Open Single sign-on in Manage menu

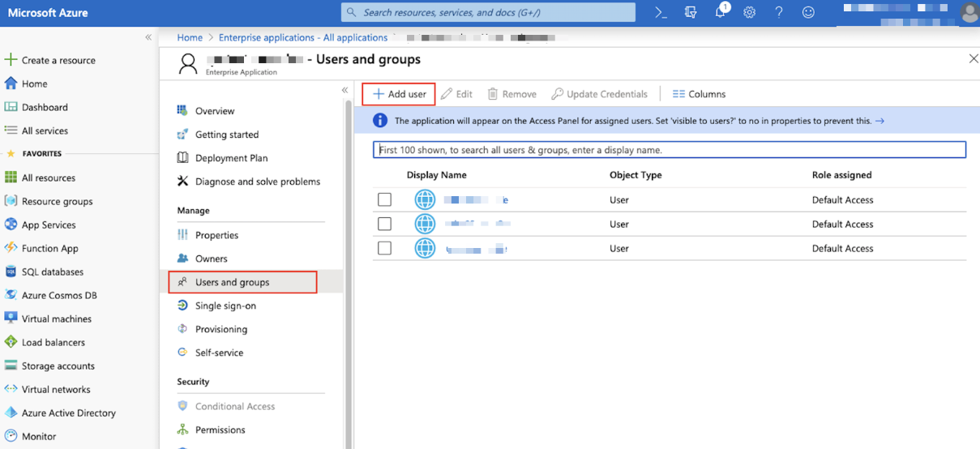(225, 306)
